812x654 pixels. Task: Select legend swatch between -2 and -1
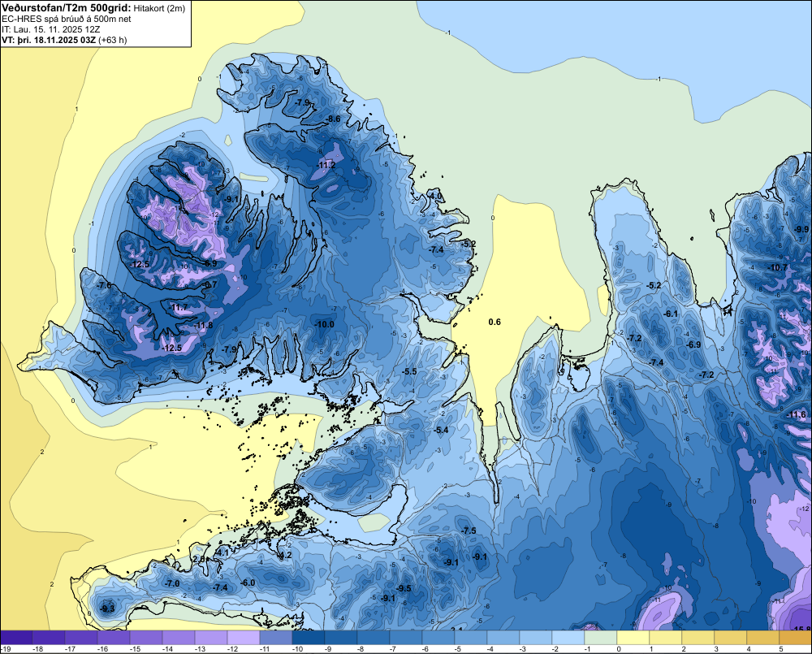[x=568, y=638]
